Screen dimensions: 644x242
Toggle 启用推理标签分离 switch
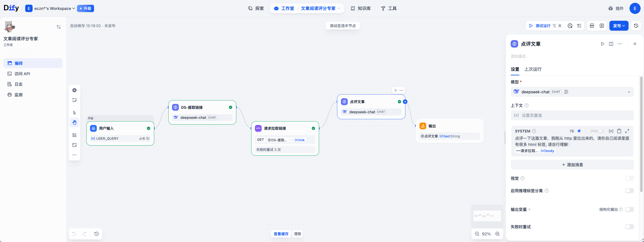click(629, 191)
